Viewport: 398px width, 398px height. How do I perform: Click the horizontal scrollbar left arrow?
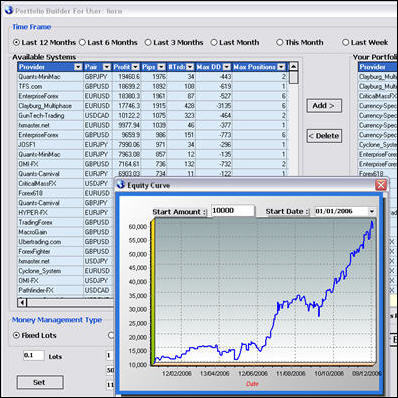pos(22,302)
